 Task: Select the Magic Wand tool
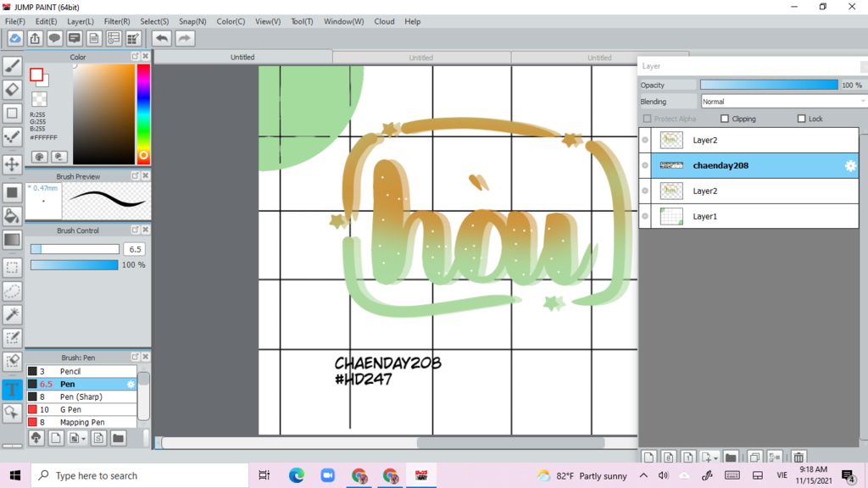[x=12, y=314]
